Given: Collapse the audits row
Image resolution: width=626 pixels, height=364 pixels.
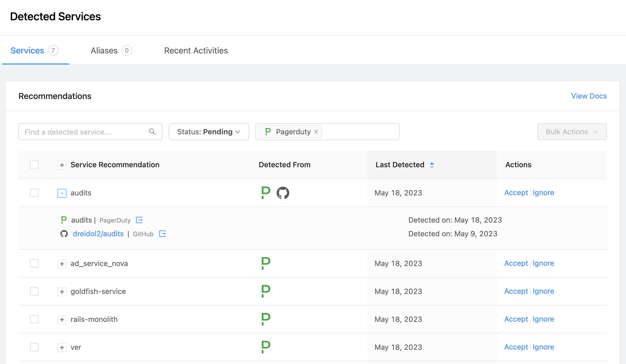Looking at the screenshot, I should pos(62,193).
